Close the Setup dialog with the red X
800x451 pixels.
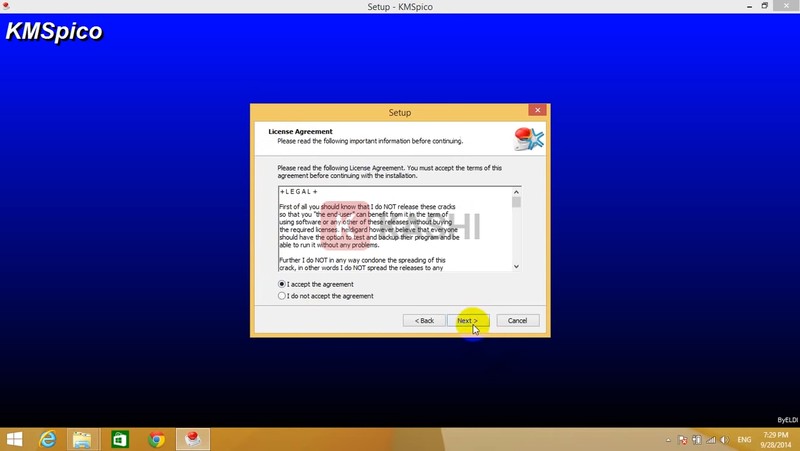538,111
